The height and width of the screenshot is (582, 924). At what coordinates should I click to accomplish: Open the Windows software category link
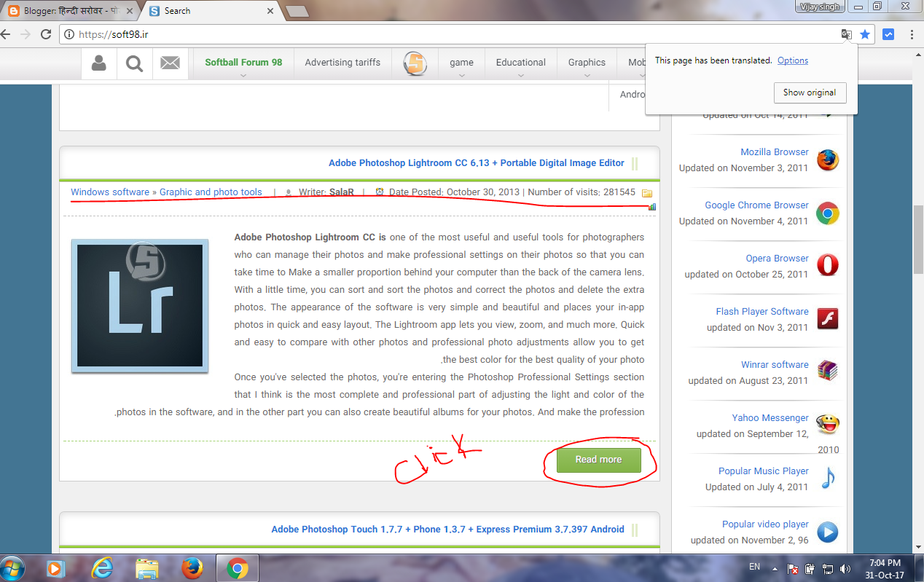[x=110, y=192]
